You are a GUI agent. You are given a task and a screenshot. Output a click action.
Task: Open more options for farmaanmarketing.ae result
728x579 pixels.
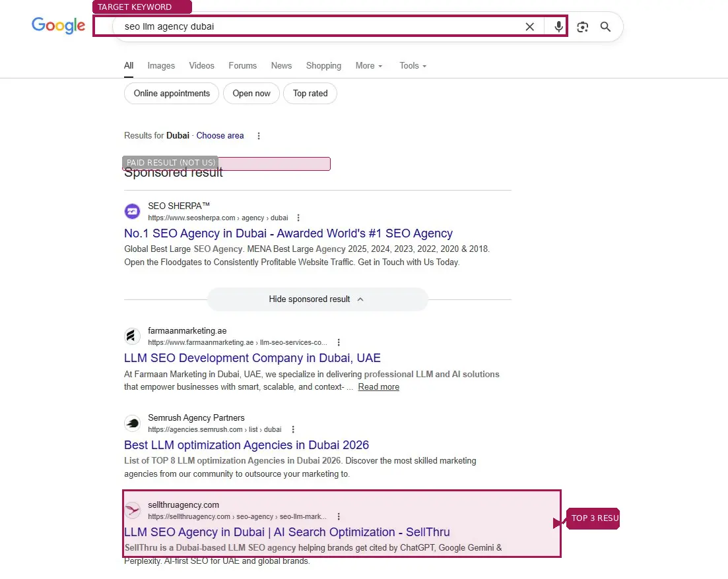click(x=339, y=342)
